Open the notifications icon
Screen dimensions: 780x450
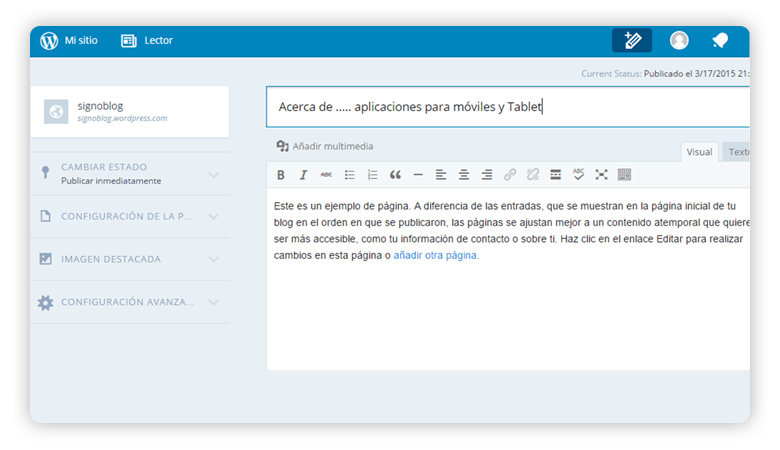(720, 40)
